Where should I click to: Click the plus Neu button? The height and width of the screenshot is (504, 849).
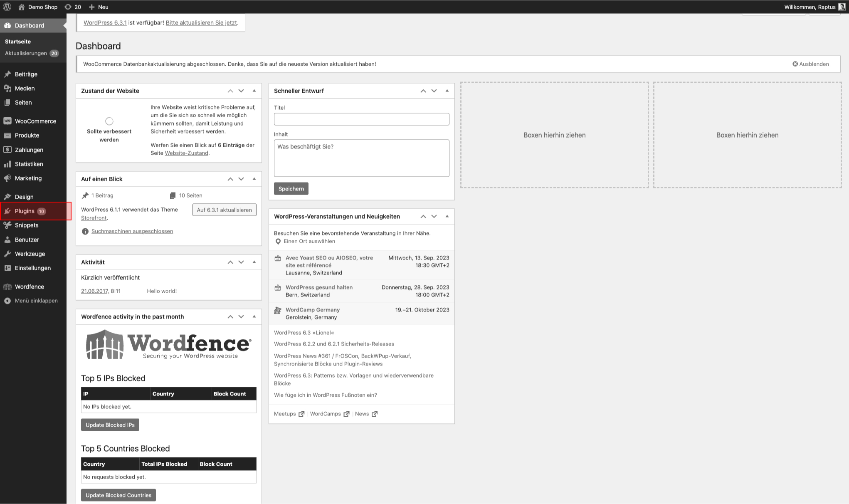pos(99,7)
